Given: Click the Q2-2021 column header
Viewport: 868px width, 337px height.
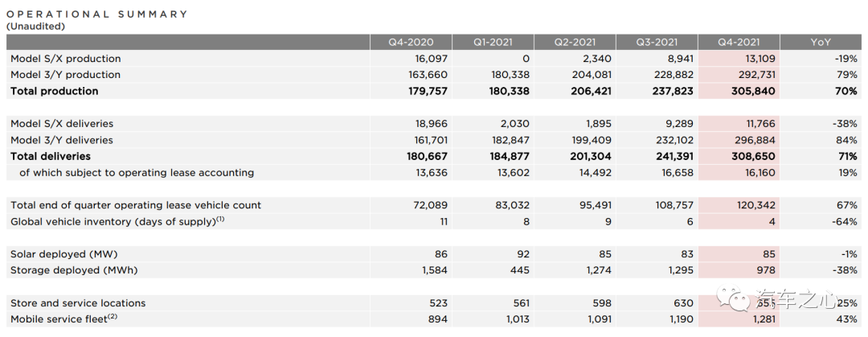Looking at the screenshot, I should point(575,42).
